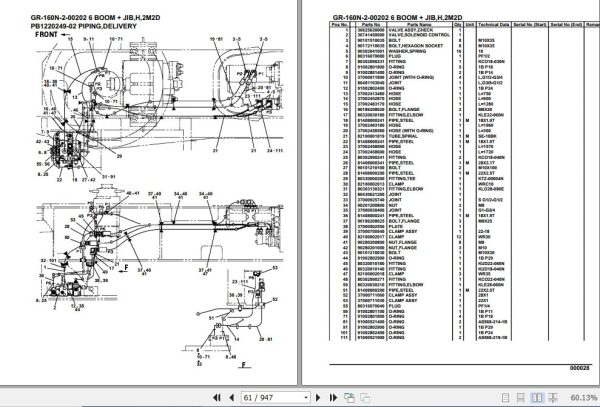
Task: Click the previous view icon
Action: point(349,398)
